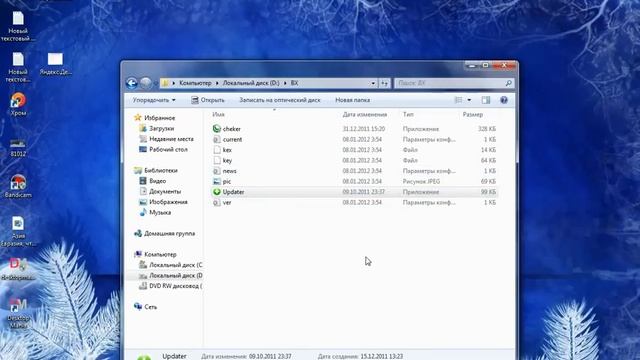Click the Новая папка button
This screenshot has height=360, width=640.
point(353,100)
